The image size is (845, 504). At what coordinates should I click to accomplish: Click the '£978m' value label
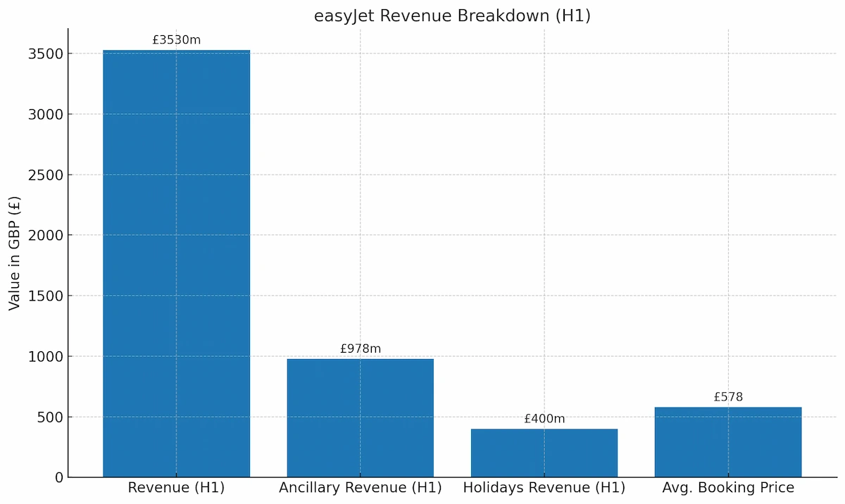(361, 348)
